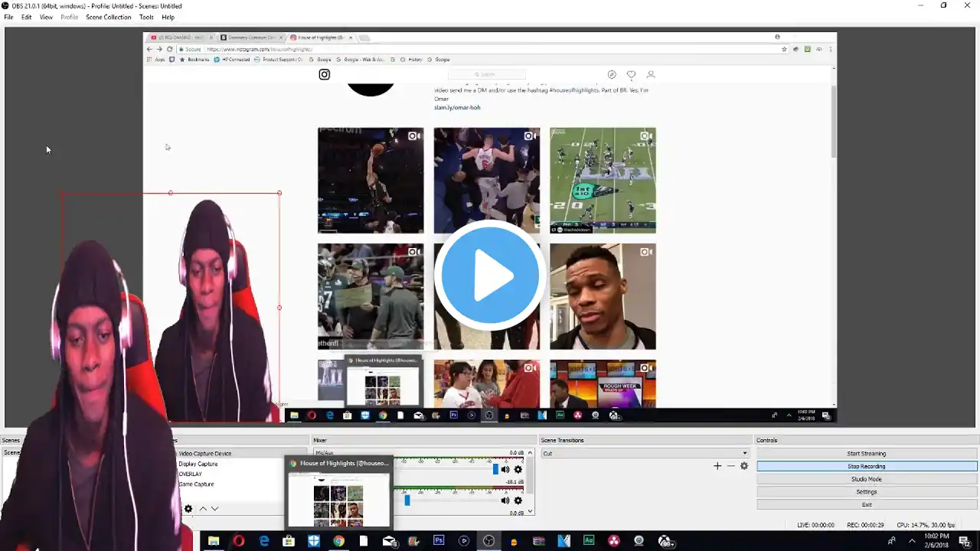Toggle Studio Mode
The width and height of the screenshot is (980, 551).
(867, 479)
